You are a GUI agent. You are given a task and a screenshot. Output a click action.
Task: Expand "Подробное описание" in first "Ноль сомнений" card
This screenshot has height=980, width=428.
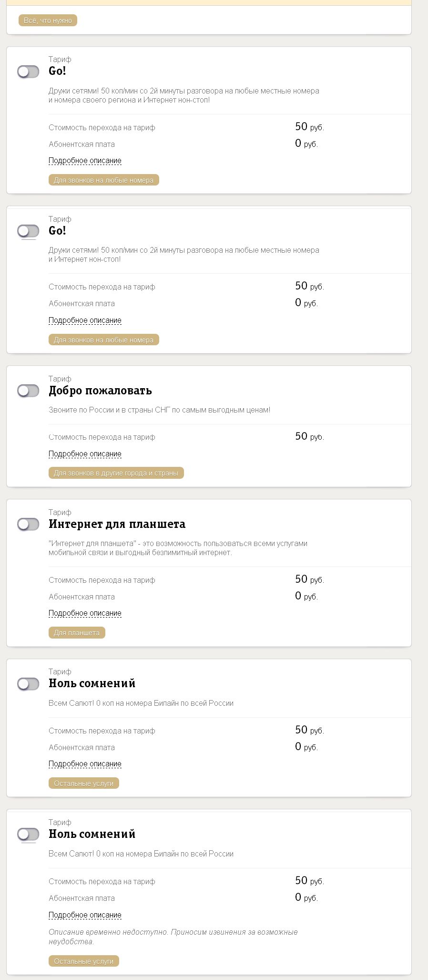pos(85,764)
